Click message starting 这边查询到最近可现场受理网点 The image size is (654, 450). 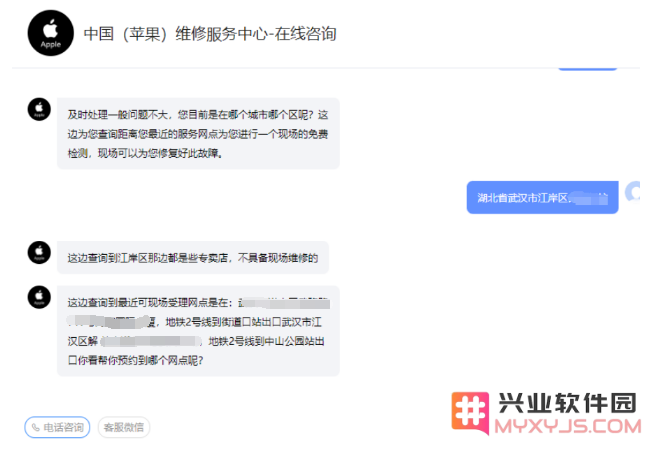198,331
